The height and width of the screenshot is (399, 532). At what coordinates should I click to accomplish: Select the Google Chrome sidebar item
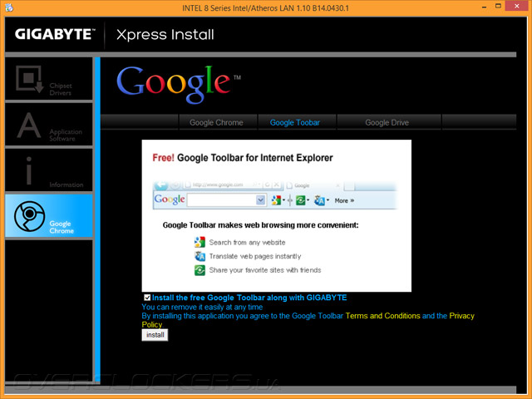pos(49,215)
